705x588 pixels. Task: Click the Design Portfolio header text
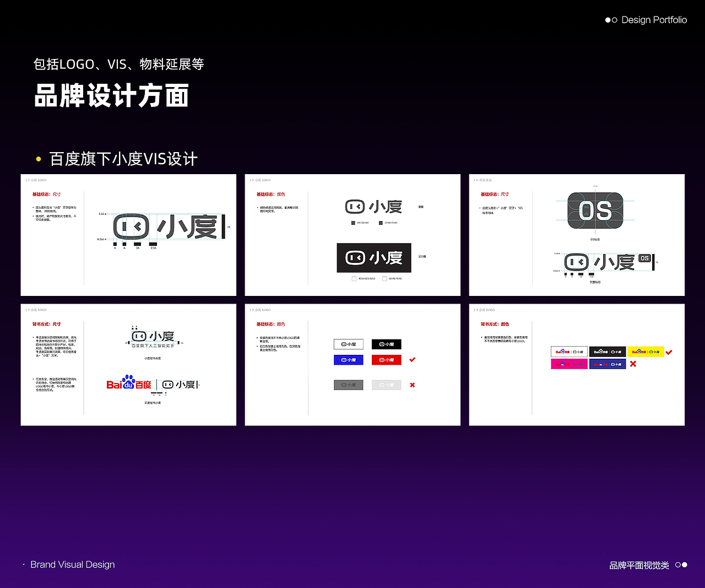pos(654,20)
